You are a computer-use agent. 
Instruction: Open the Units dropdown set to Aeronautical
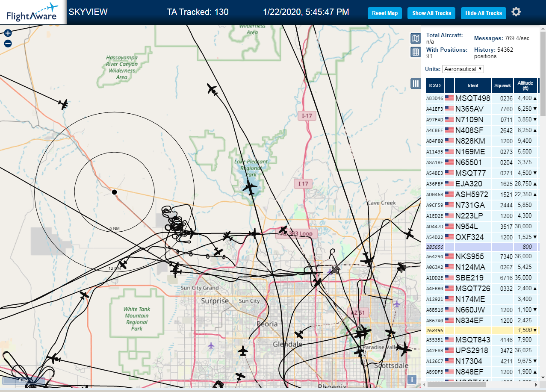click(x=463, y=69)
